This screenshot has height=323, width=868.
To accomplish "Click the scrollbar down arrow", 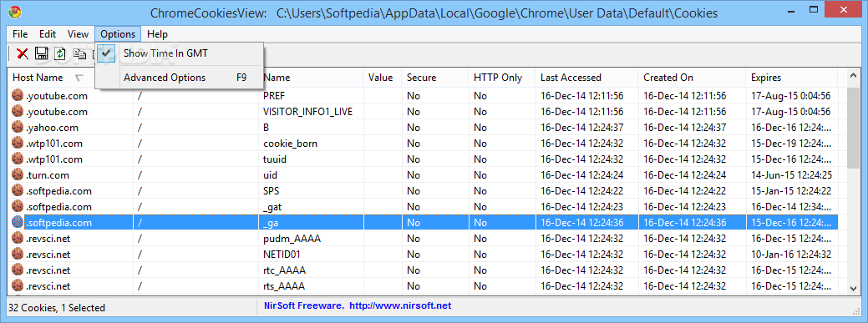I will point(854,288).
